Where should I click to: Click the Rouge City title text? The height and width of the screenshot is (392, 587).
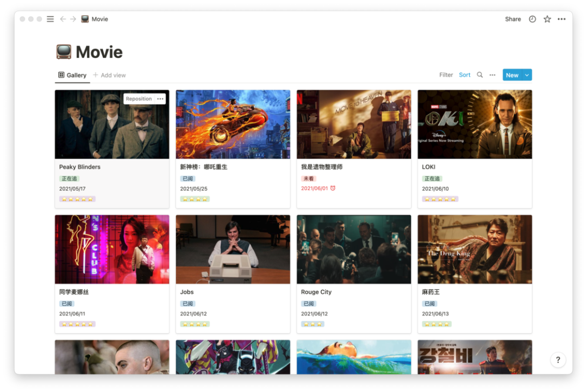[x=316, y=292]
